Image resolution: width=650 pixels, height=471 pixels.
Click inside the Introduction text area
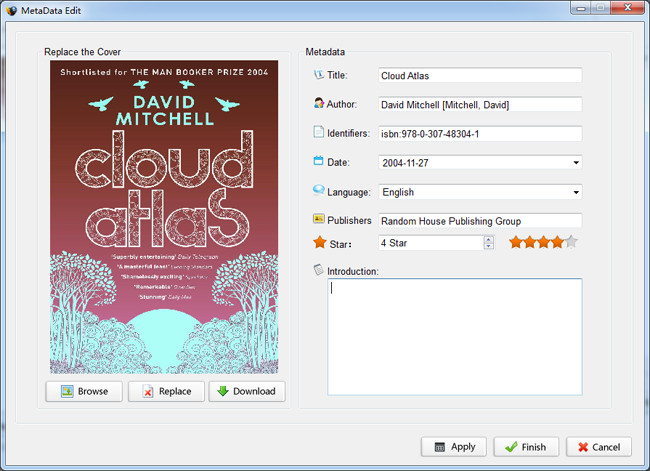pyautogui.click(x=455, y=337)
